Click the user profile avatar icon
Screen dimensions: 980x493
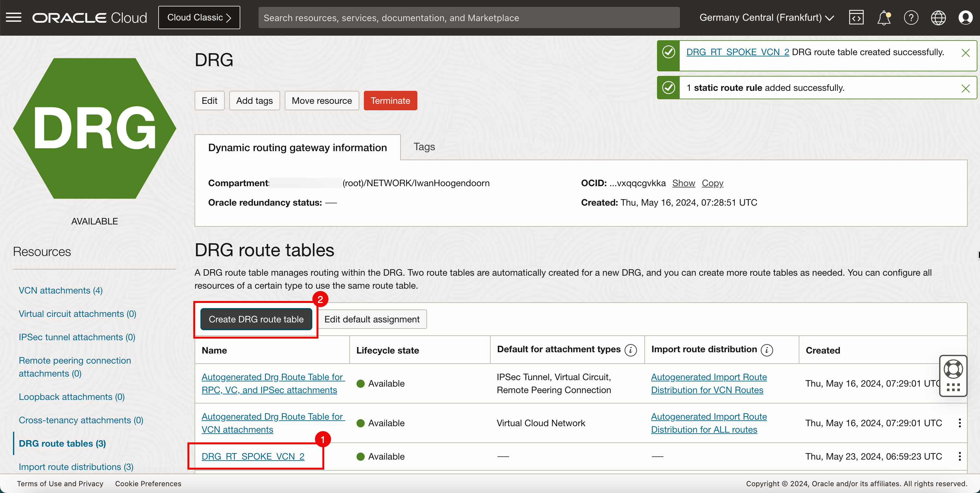pyautogui.click(x=965, y=18)
